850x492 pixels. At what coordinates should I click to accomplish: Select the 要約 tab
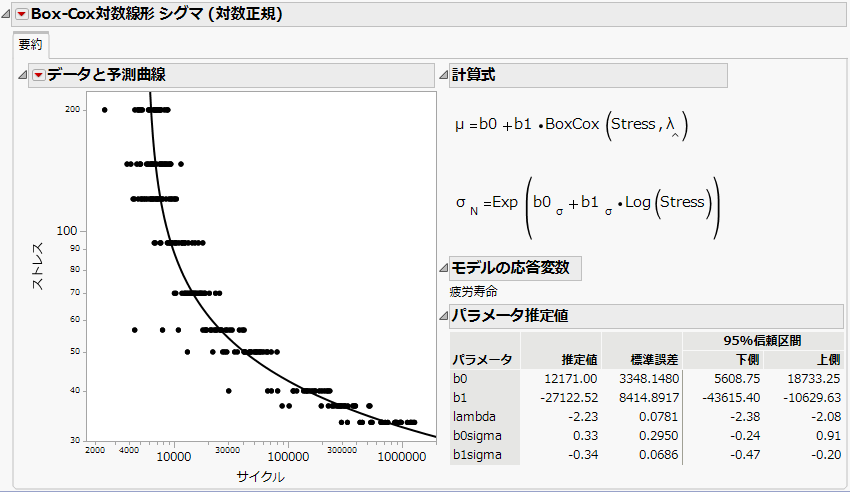click(x=30, y=44)
